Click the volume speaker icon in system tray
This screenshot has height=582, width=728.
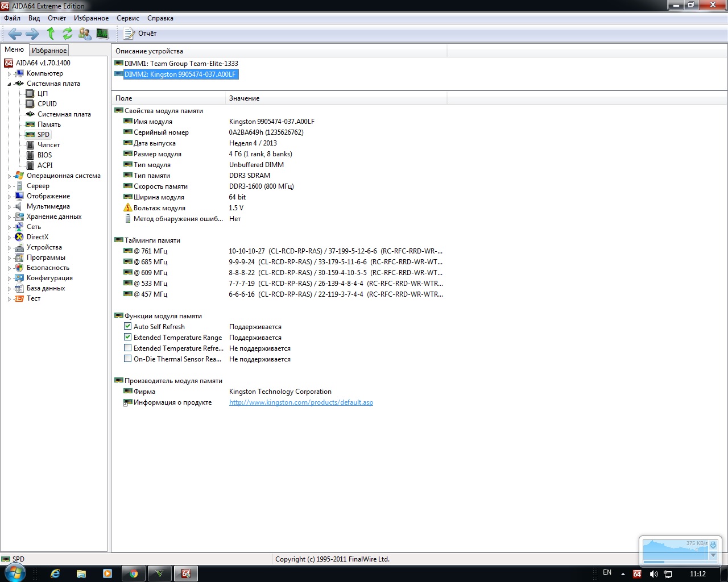(x=653, y=574)
